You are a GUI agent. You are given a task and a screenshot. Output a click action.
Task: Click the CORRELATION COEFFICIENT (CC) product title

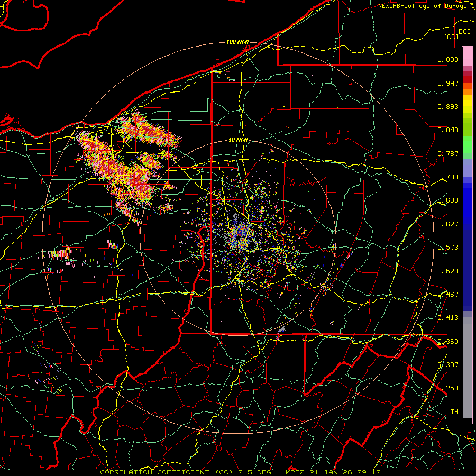(x=167, y=472)
